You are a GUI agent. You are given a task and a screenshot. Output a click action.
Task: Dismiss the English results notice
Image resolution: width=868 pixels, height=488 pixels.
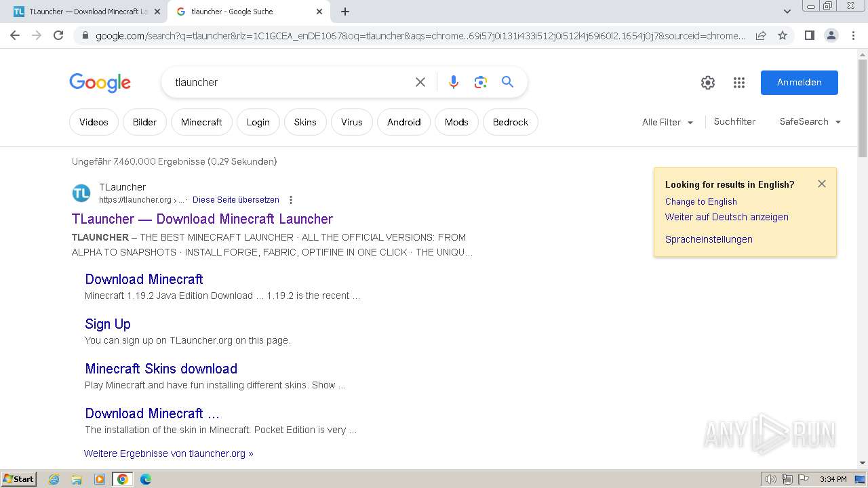[x=822, y=184]
